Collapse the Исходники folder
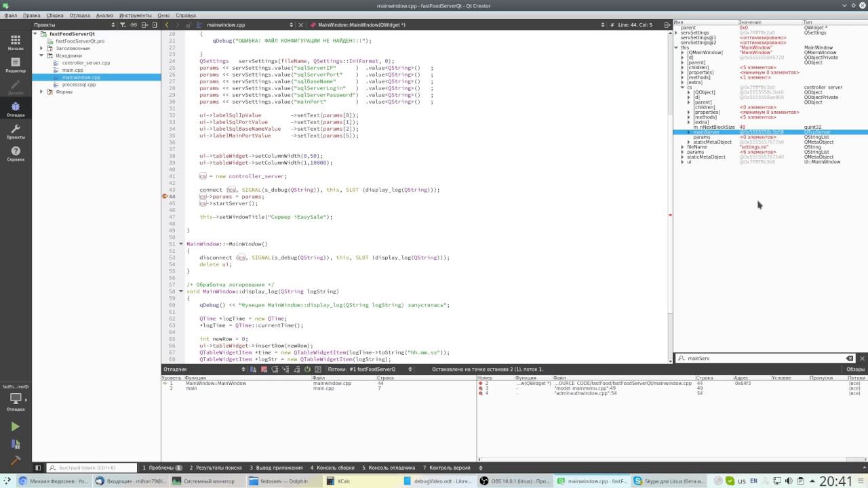The width and height of the screenshot is (868, 488). click(41, 56)
